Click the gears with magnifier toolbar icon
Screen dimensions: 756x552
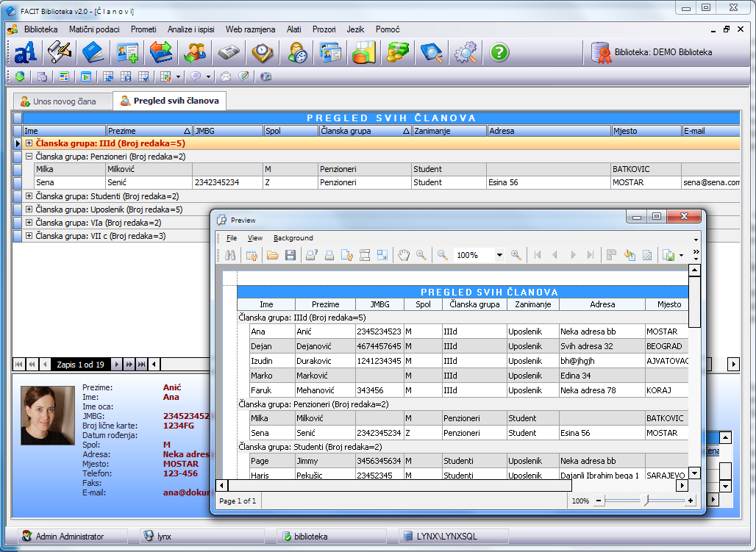(x=466, y=52)
